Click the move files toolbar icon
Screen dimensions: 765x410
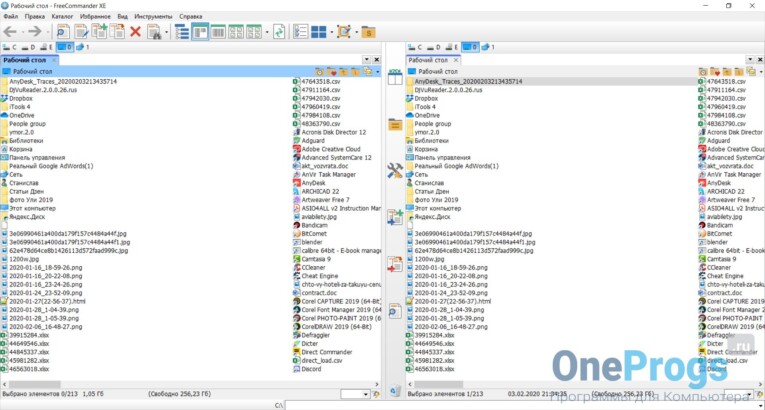[x=117, y=32]
